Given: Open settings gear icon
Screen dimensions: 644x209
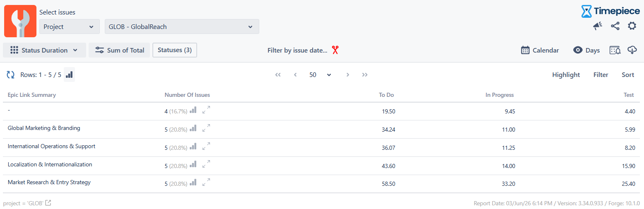Looking at the screenshot, I should coord(632,26).
